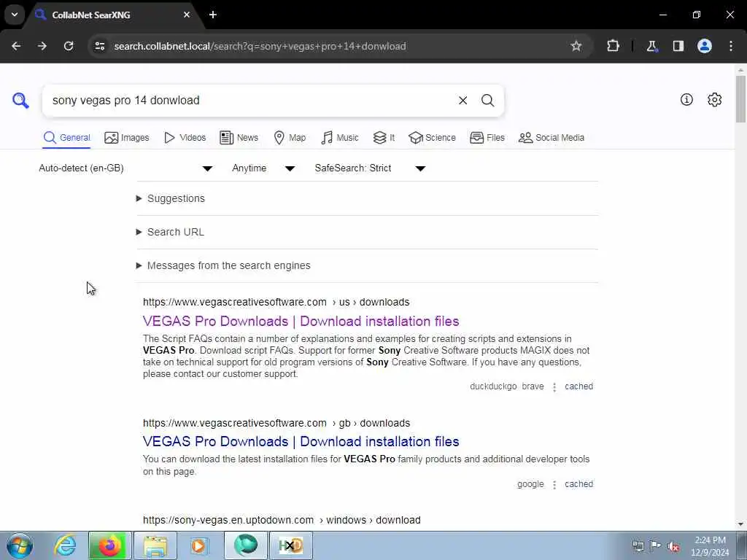Switch to the Social Media category
This screenshot has width=747, height=560.
[551, 138]
